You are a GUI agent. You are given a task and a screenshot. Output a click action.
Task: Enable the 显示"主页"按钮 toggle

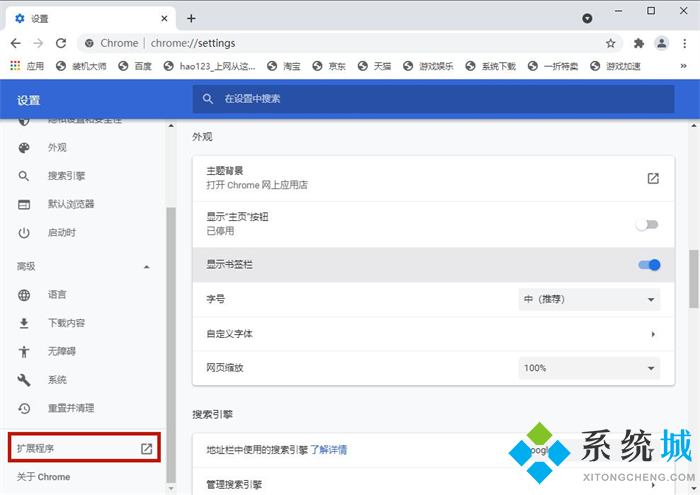(x=647, y=225)
